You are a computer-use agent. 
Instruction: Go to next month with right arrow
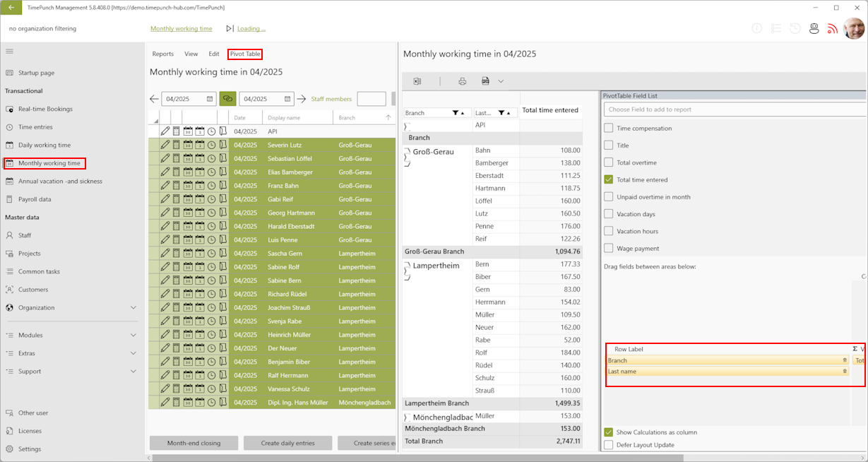(302, 99)
